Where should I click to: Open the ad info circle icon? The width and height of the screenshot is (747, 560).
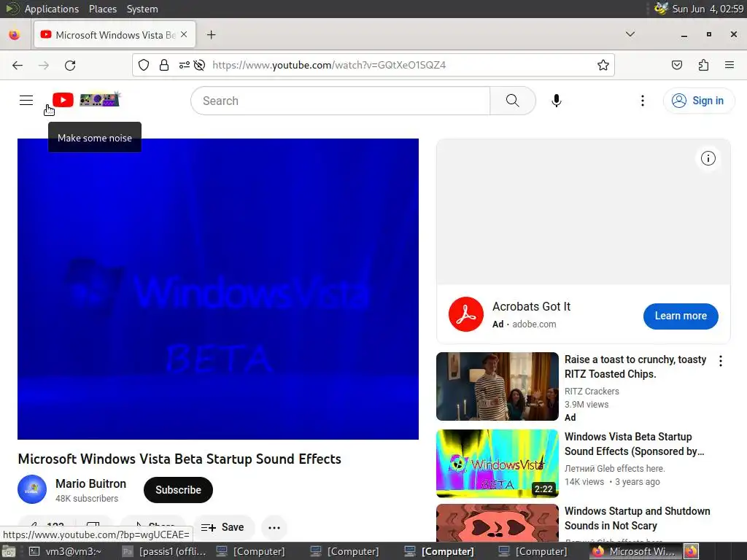[708, 158]
